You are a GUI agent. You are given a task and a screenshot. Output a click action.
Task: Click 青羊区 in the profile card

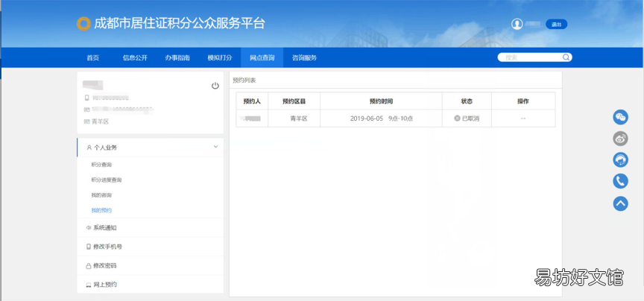coord(100,121)
